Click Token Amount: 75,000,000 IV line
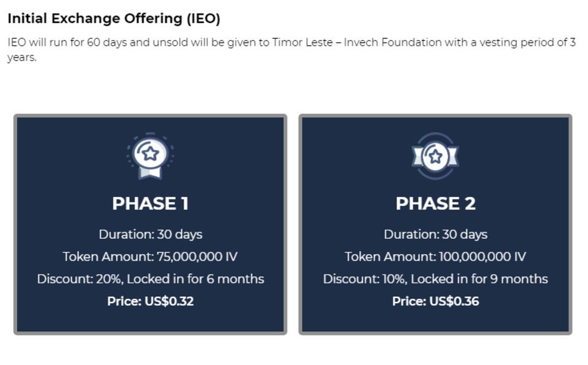The width and height of the screenshot is (588, 365). [x=150, y=257]
